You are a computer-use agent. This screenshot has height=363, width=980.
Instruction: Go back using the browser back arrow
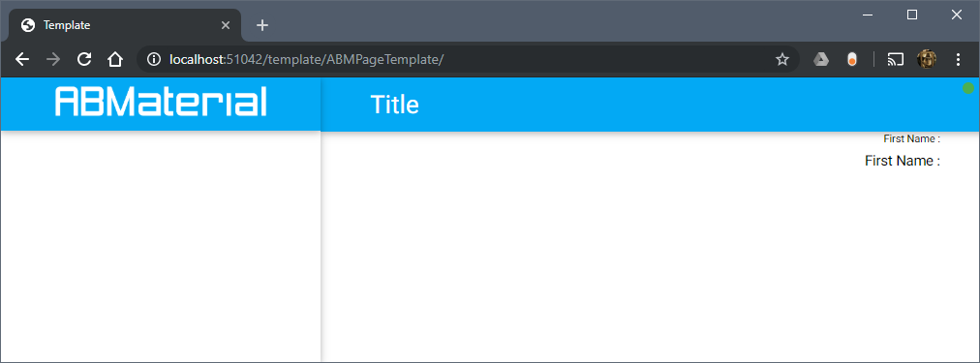pyautogui.click(x=22, y=59)
